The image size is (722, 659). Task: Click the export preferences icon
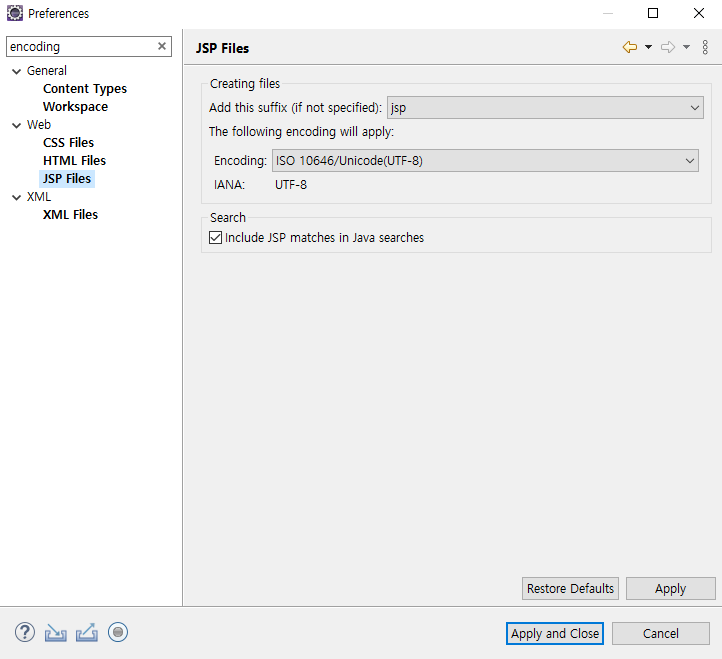click(87, 632)
